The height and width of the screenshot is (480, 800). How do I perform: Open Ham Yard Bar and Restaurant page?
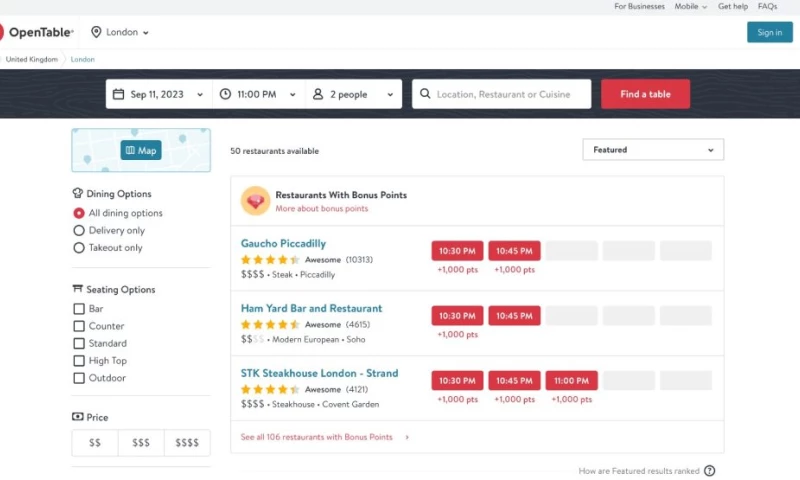(x=311, y=308)
